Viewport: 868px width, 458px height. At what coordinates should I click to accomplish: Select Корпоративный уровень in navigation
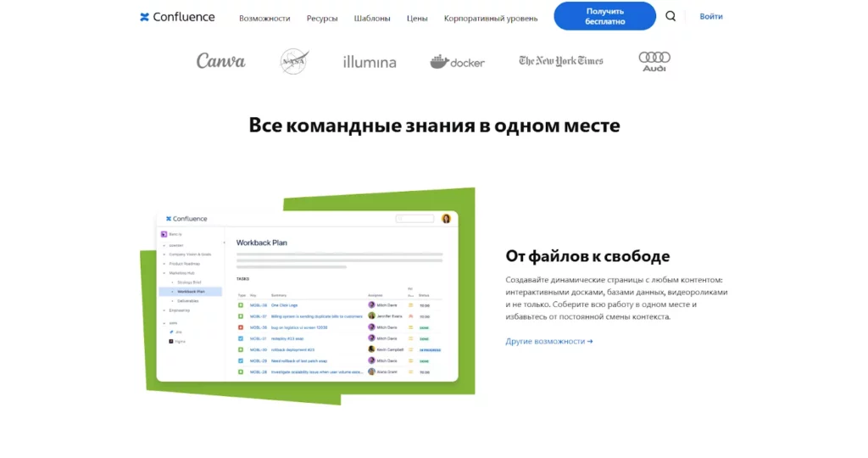[491, 19]
